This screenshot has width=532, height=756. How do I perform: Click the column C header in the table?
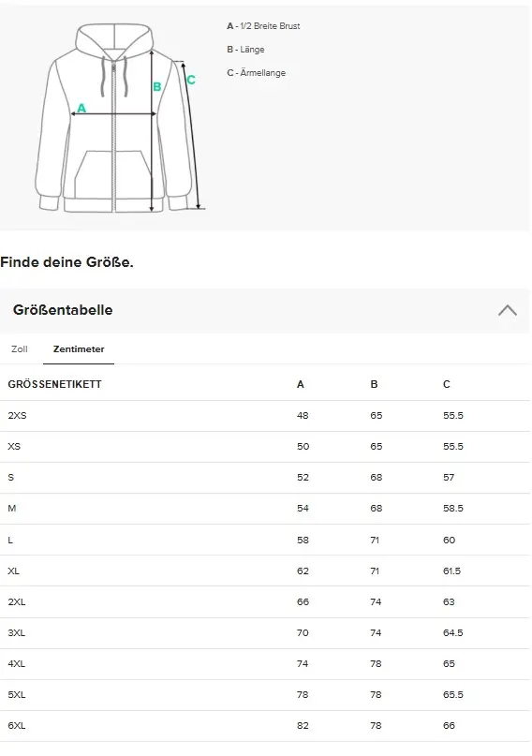pos(446,384)
